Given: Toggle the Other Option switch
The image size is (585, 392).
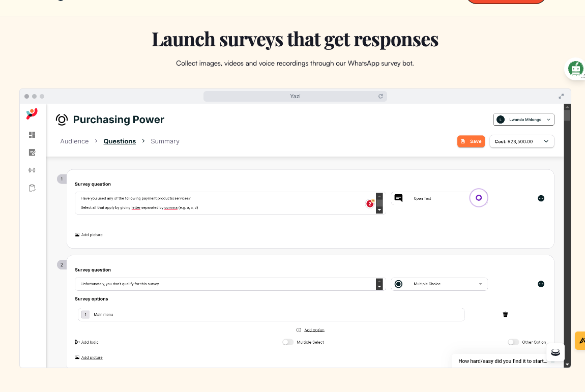Looking at the screenshot, I should click(x=513, y=342).
